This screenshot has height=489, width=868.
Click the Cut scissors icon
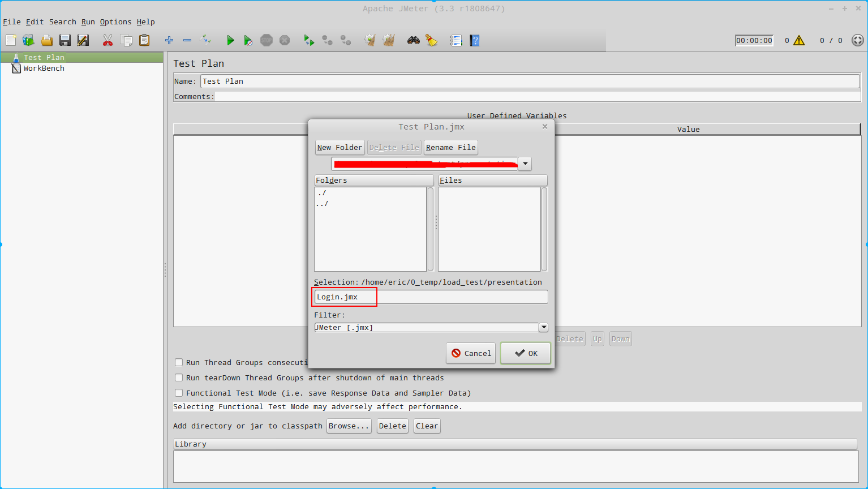tap(108, 40)
